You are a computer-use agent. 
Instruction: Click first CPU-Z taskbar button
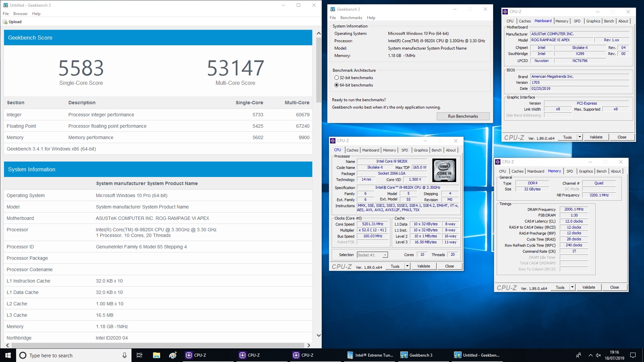tap(208, 355)
